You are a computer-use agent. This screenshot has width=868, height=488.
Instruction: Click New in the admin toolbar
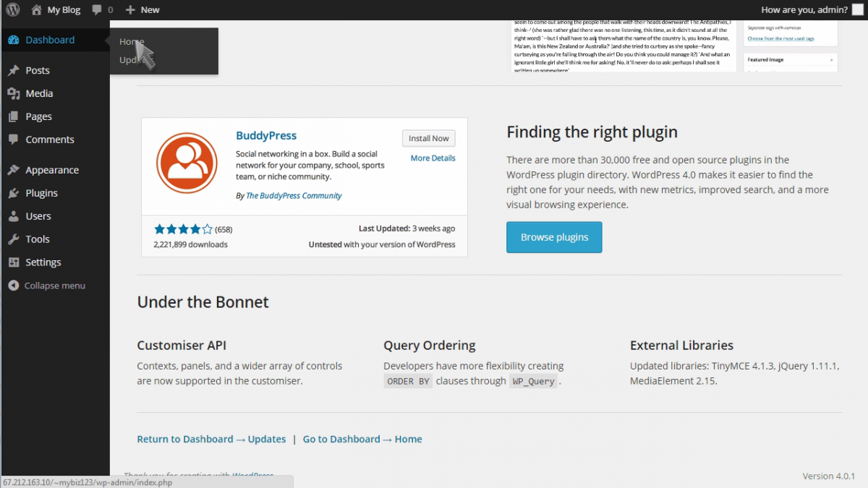click(x=142, y=9)
